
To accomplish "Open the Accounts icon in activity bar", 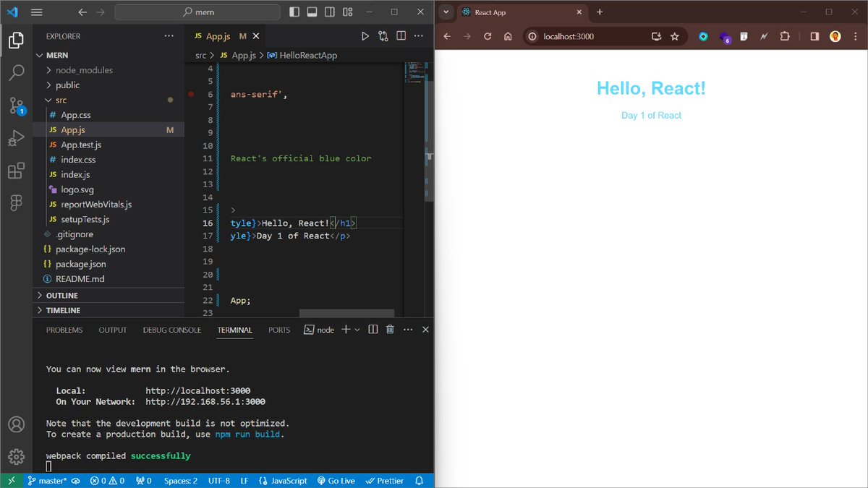I will pyautogui.click(x=16, y=424).
